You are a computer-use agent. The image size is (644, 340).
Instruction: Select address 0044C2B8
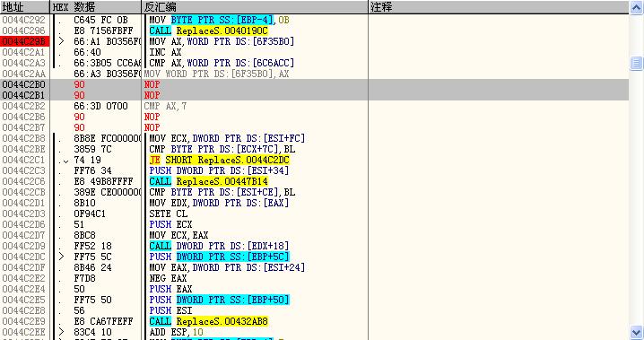[x=24, y=138]
